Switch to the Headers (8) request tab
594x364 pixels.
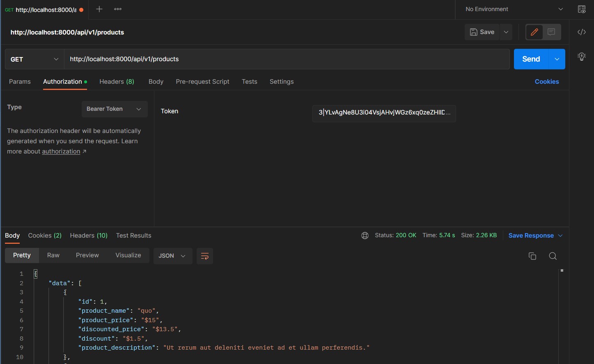click(117, 82)
